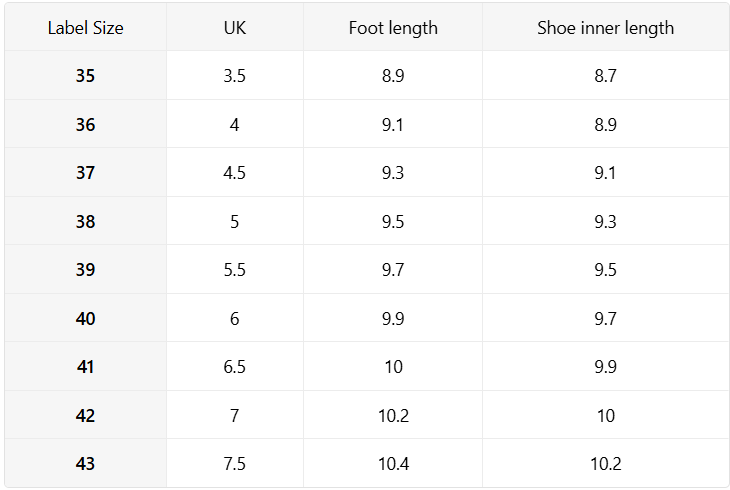Select label size 42 cell
Image resolution: width=730 pixels, height=490 pixels.
click(x=86, y=415)
